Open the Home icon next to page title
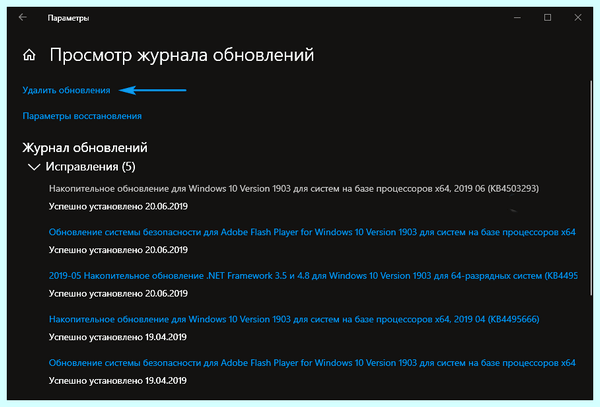600x407 pixels. 29,55
